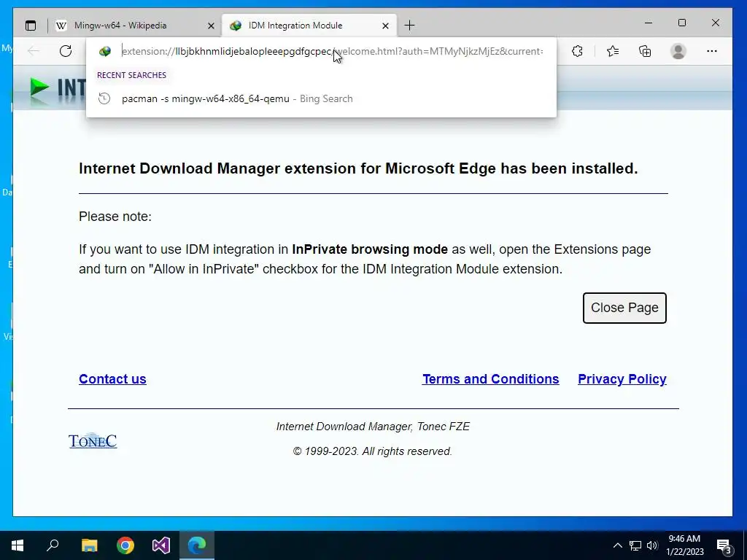Click inside the address bar URL field

(x=332, y=51)
